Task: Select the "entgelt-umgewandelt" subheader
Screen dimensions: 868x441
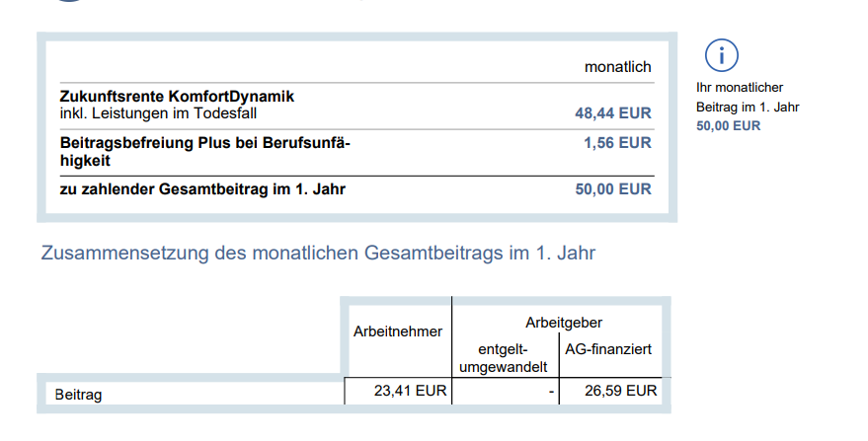Action: coord(505,358)
